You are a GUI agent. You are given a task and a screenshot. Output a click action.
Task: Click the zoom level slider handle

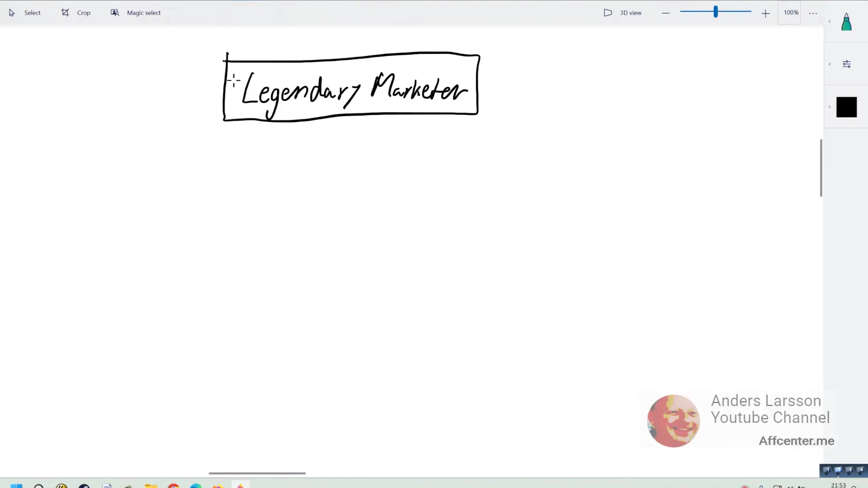tap(716, 12)
